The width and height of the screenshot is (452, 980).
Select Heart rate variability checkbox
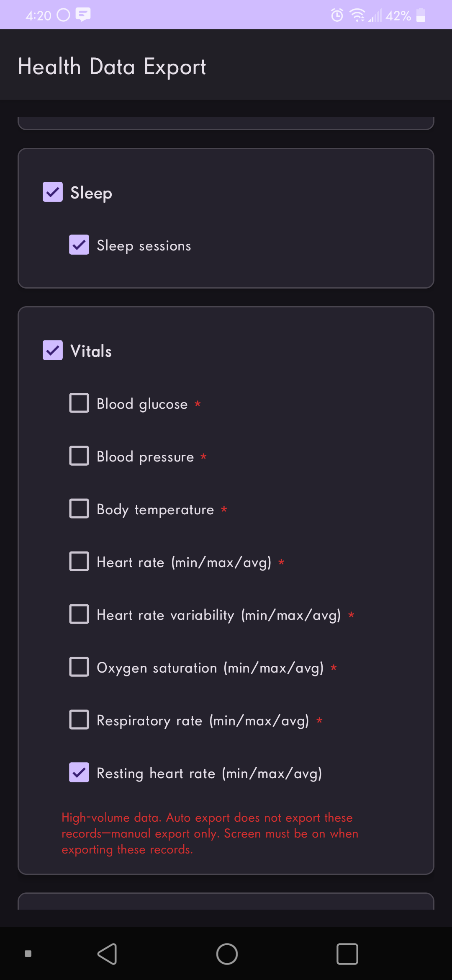79,614
